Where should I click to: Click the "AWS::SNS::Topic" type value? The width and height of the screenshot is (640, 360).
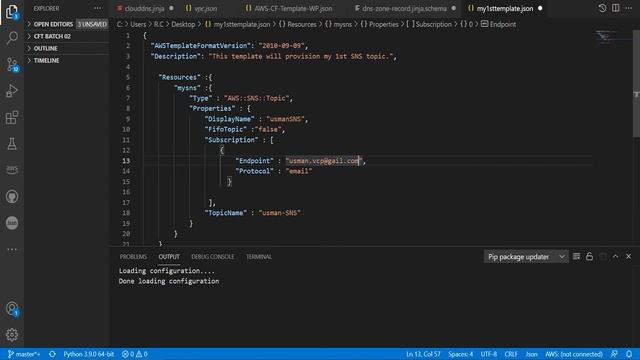258,98
